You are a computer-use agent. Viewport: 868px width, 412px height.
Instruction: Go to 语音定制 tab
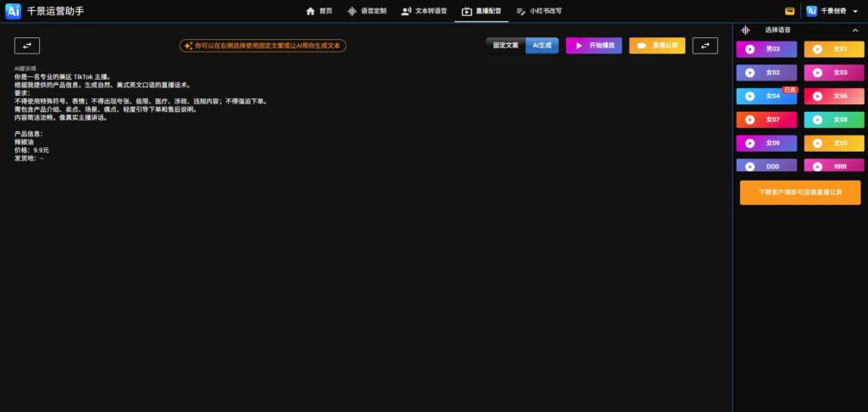click(x=367, y=11)
